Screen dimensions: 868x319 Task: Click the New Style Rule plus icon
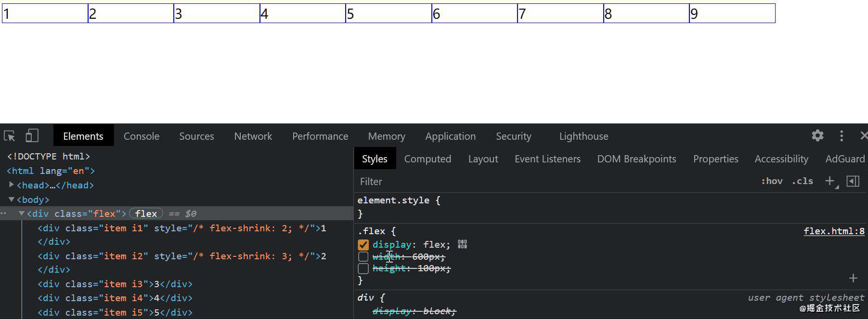pyautogui.click(x=830, y=181)
